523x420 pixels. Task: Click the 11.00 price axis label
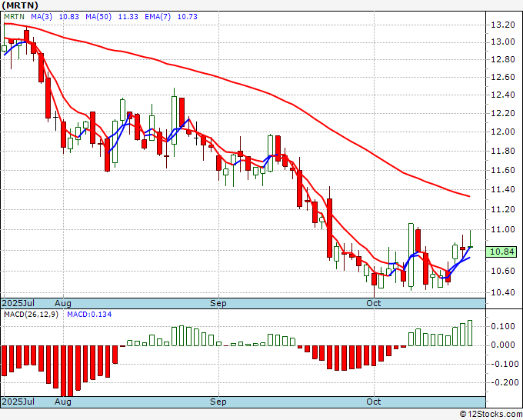coord(503,229)
